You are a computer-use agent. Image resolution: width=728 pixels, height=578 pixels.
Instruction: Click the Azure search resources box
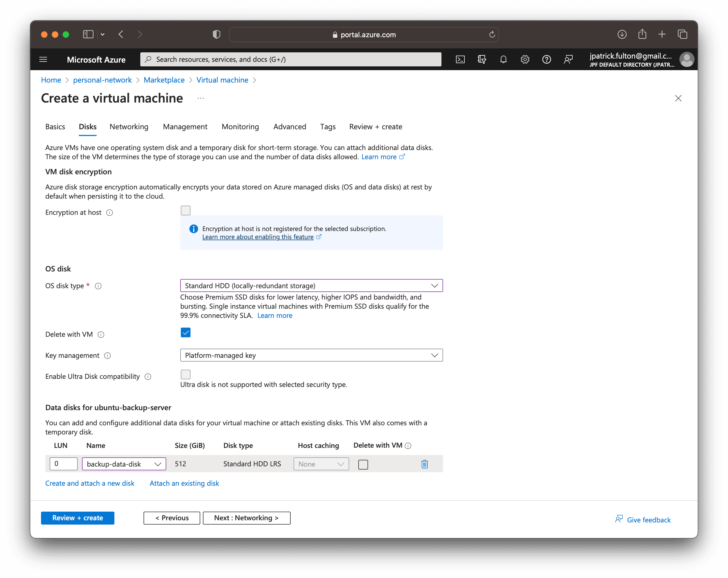pyautogui.click(x=291, y=60)
